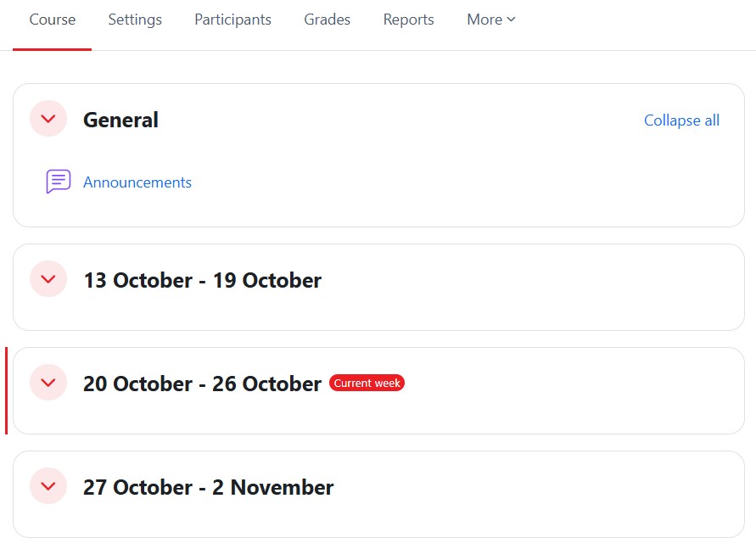756x549 pixels.
Task: Collapse the General section chevron
Action: coord(48,119)
